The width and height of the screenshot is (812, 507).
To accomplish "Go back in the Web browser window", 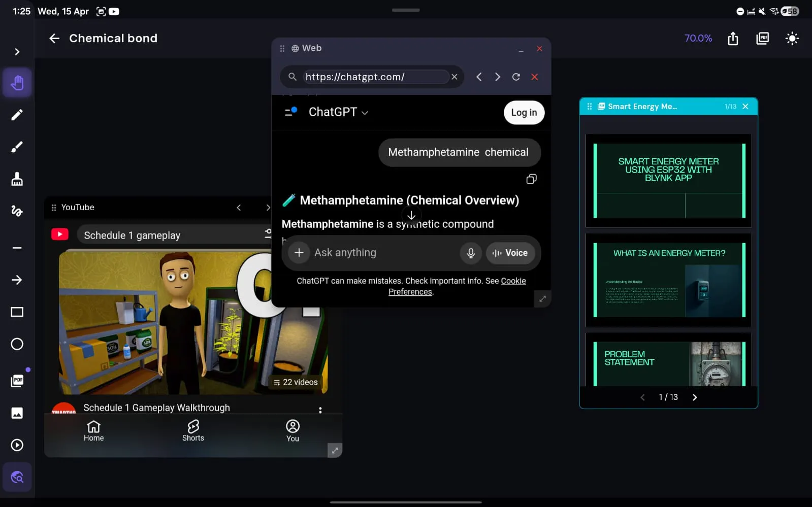I will tap(479, 77).
